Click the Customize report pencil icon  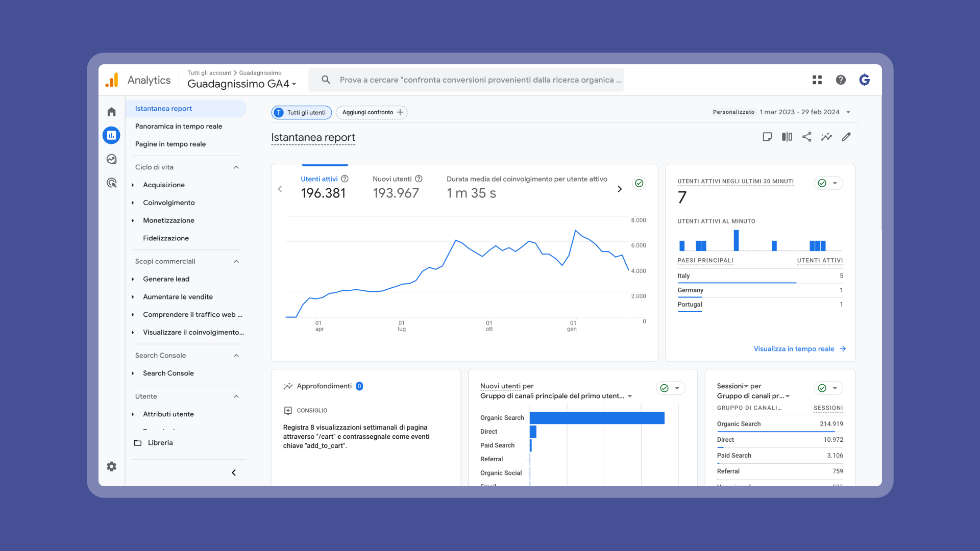[x=846, y=137]
